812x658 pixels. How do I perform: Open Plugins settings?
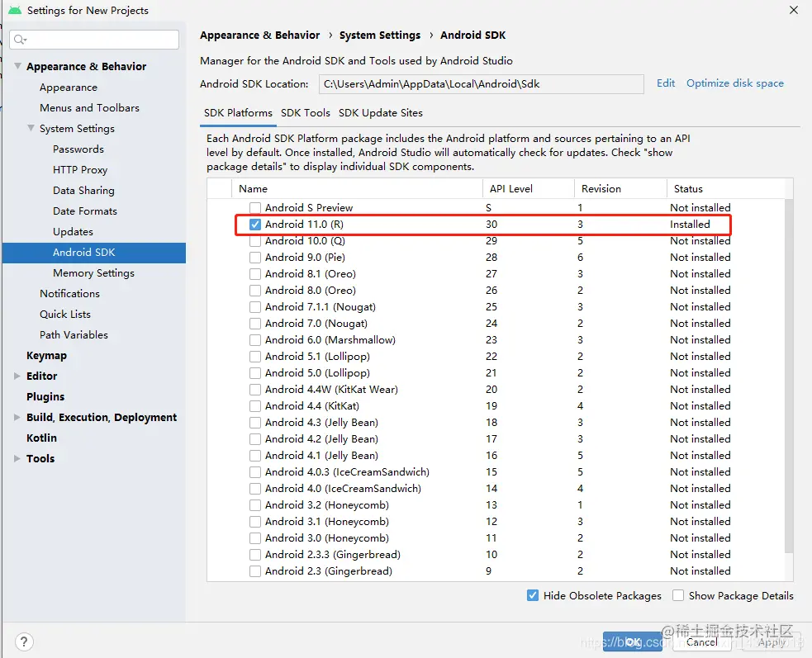[x=45, y=396]
